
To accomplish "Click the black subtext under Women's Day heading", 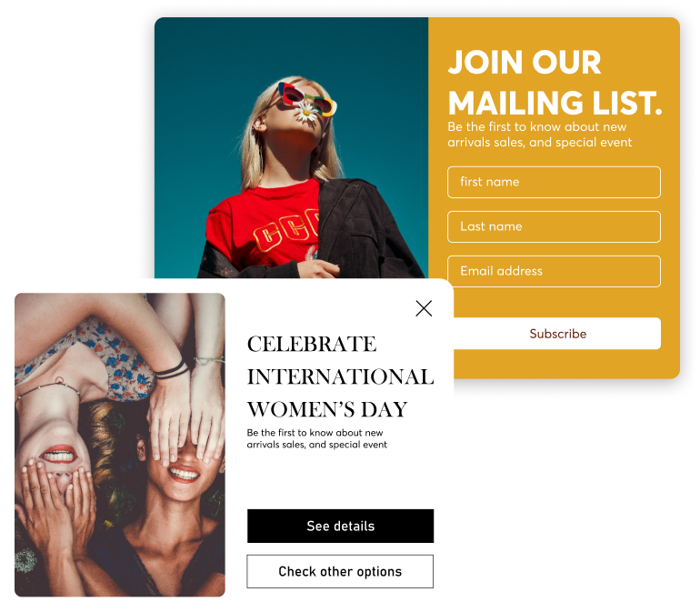I will pos(316,438).
